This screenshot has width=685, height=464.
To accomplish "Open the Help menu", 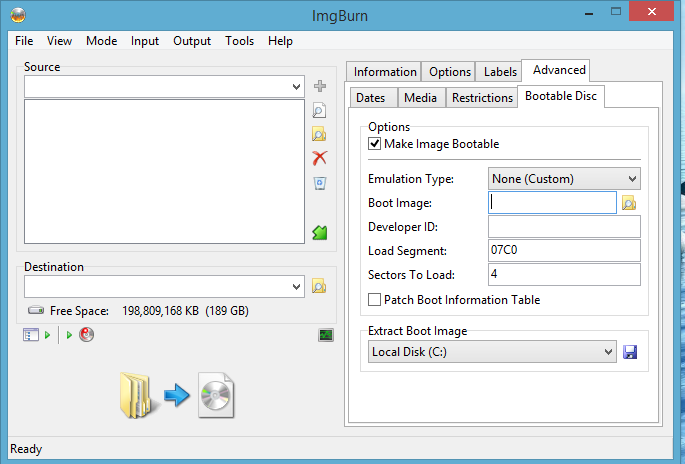I will [x=280, y=41].
